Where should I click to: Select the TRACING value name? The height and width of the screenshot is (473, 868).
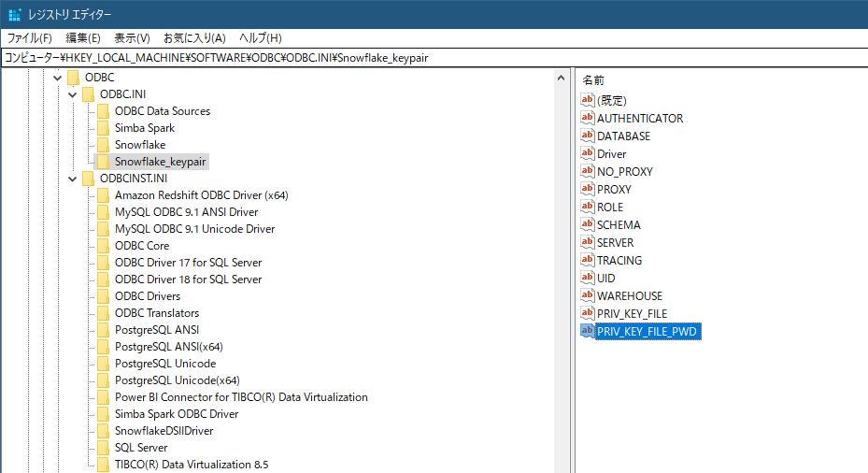point(619,260)
